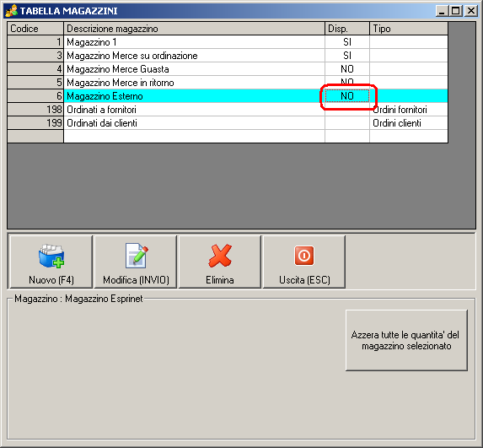Image resolution: width=483 pixels, height=448 pixels.
Task: Select the Magazzino 1 row
Action: pyautogui.click(x=228, y=42)
